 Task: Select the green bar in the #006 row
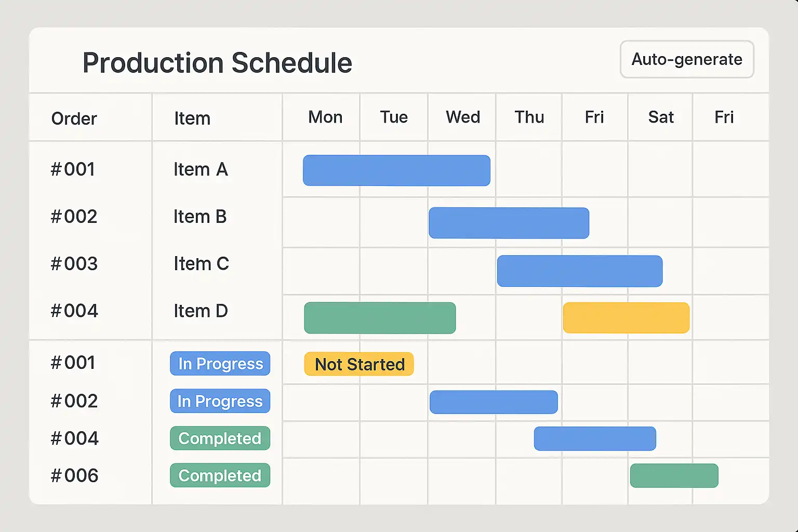point(674,476)
